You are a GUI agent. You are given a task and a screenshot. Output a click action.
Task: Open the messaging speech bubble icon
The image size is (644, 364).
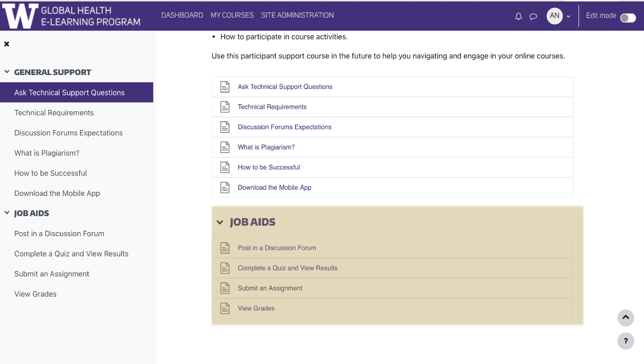(x=533, y=17)
